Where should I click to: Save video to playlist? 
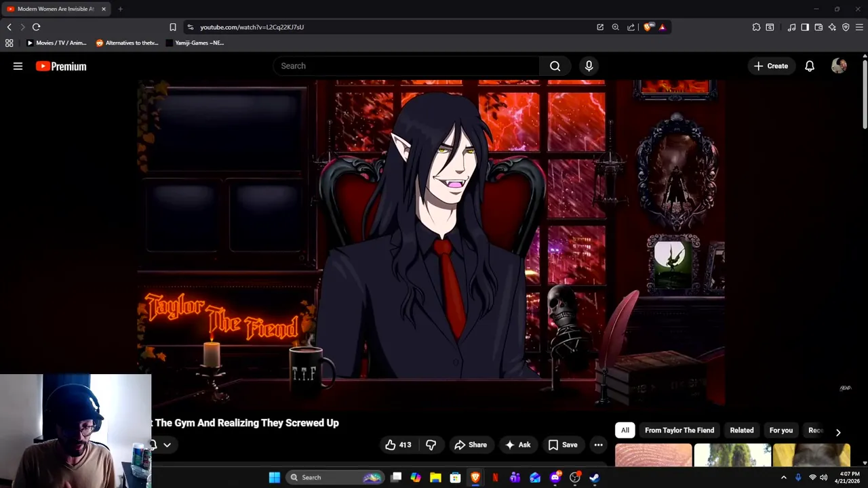pos(563,445)
